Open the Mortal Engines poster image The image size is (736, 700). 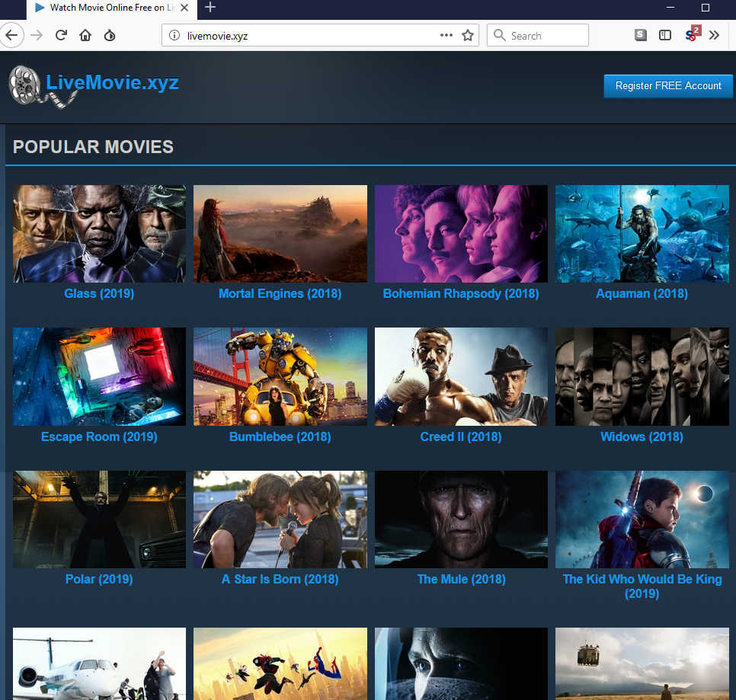[x=280, y=234]
